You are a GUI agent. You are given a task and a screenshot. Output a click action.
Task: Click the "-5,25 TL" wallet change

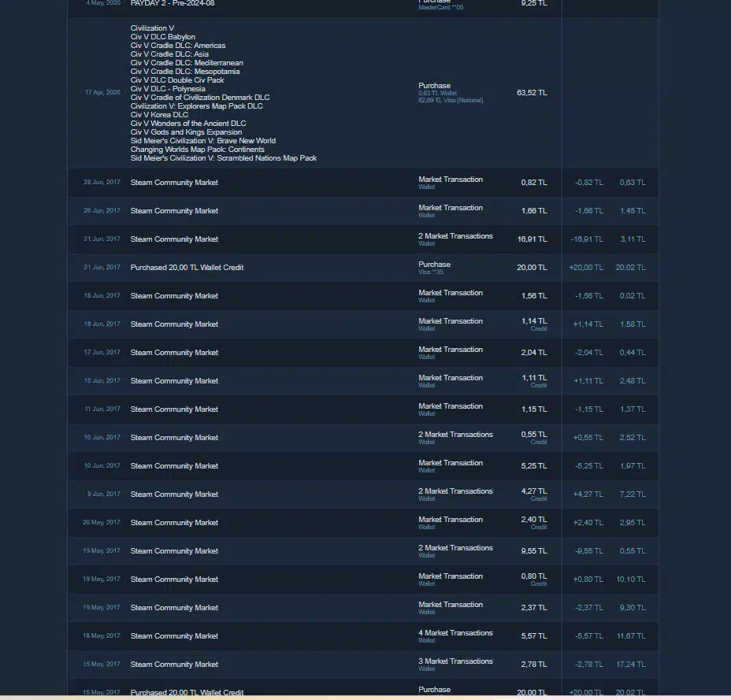pyautogui.click(x=588, y=466)
